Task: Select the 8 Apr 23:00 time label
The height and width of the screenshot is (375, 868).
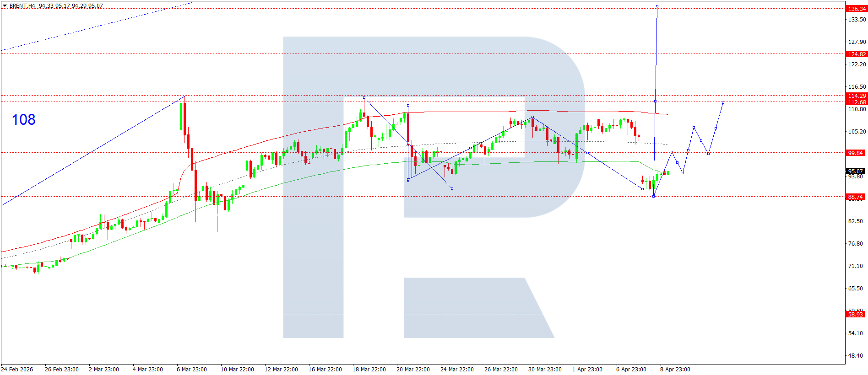Action: [675, 370]
